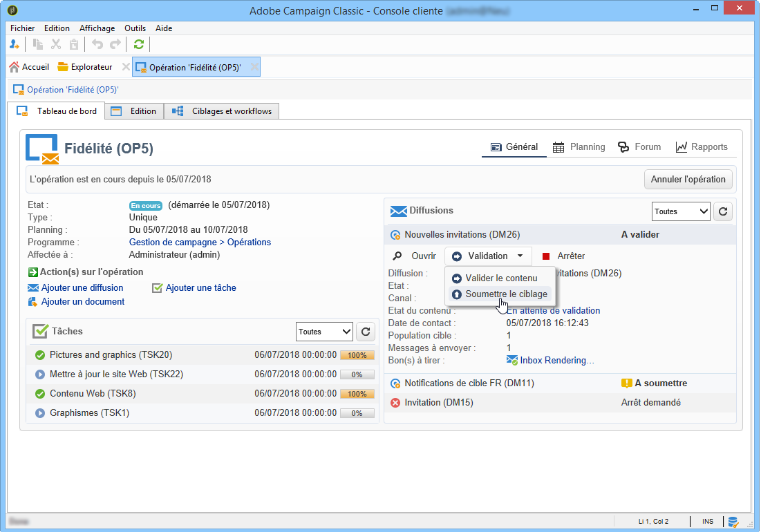761x532 pixels.
Task: Open the Diffusions Toutes filter dropdown
Action: (680, 211)
